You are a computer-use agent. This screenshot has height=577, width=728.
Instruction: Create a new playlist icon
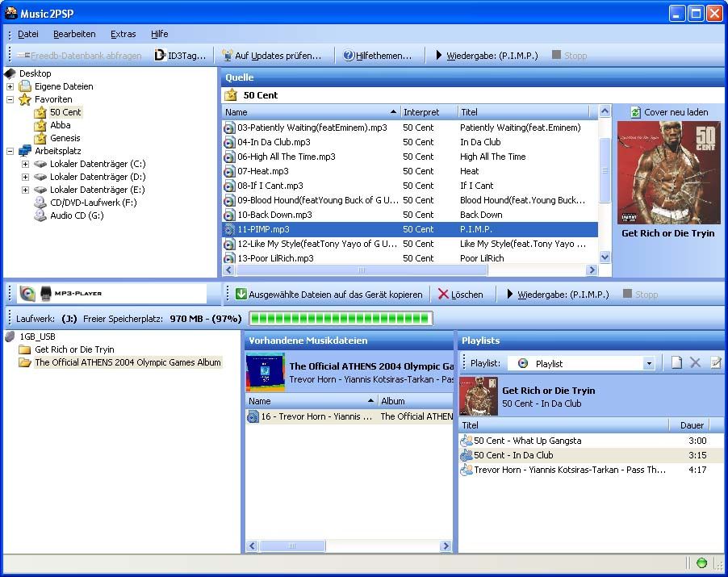(676, 363)
